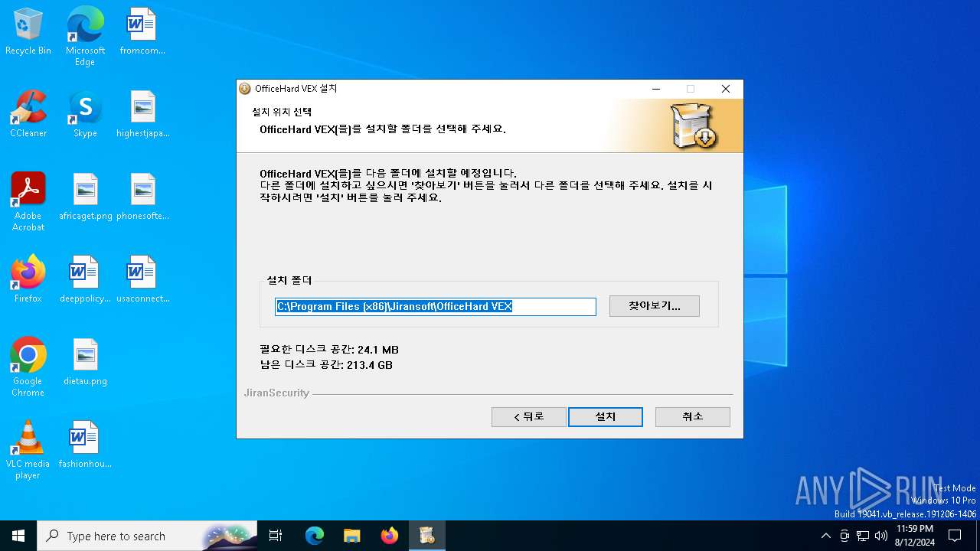980x551 pixels.
Task: Select Adobe Acrobat desktop shortcut
Action: pos(28,201)
